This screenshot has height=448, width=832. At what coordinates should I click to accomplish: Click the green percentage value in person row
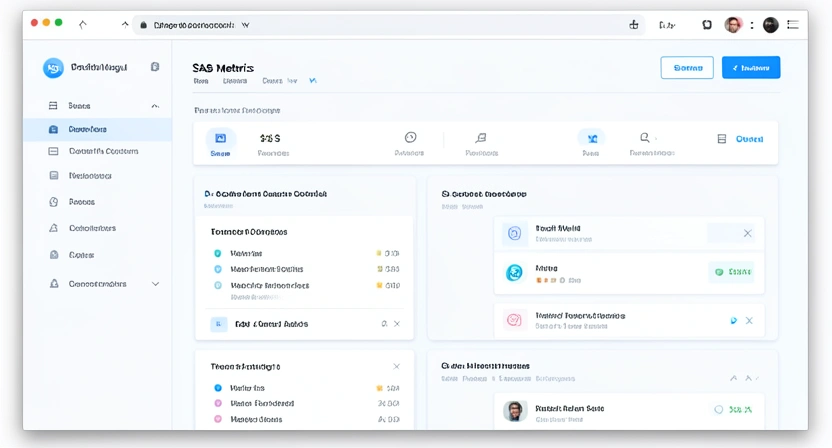tap(740, 410)
